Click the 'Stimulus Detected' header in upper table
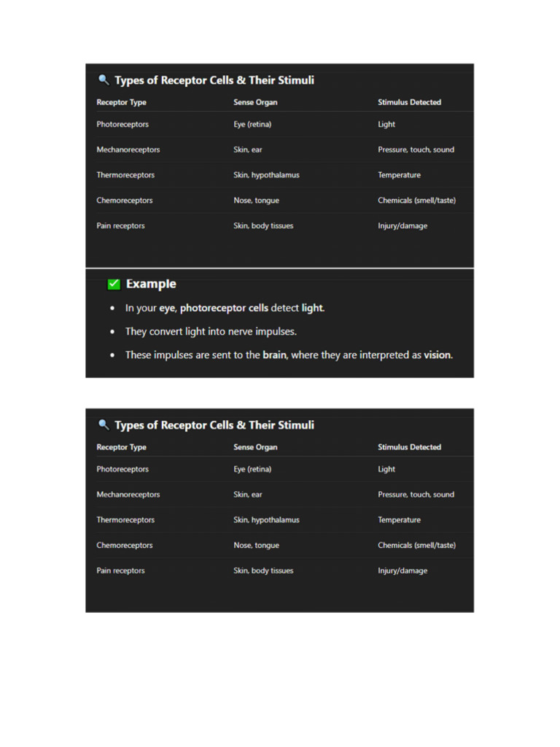Image resolution: width=560 pixels, height=747 pixels. pos(409,103)
